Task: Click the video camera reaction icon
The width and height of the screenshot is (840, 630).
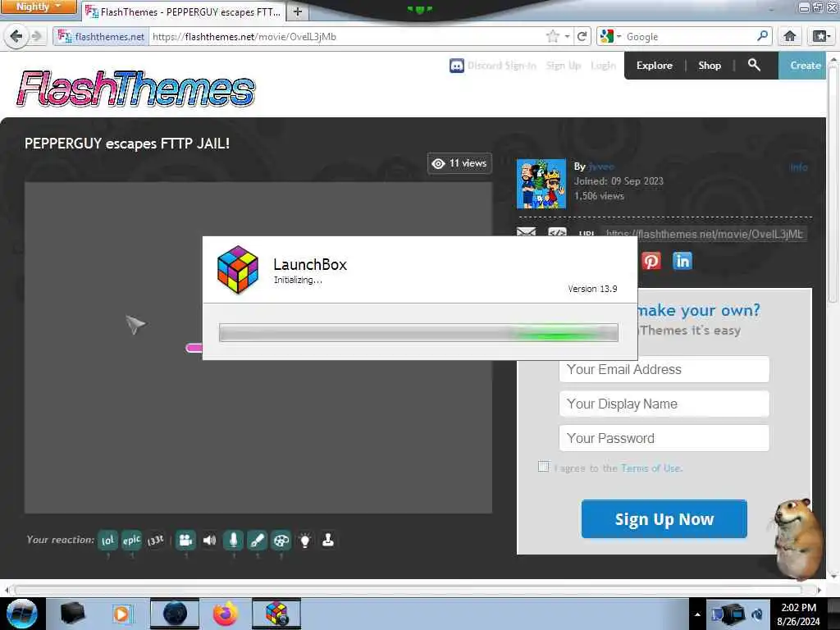Action: pyautogui.click(x=186, y=540)
